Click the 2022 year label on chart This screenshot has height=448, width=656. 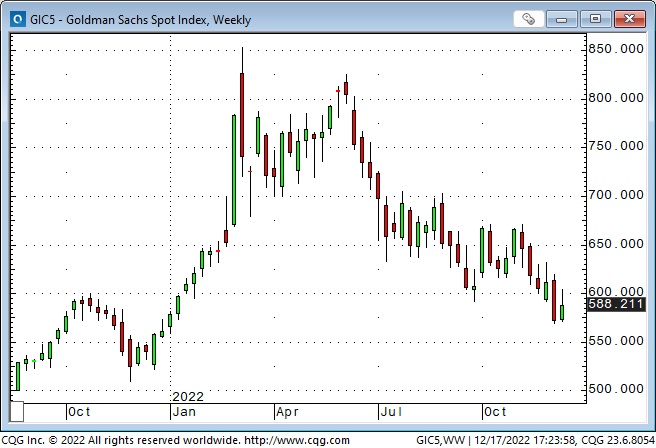point(188,397)
